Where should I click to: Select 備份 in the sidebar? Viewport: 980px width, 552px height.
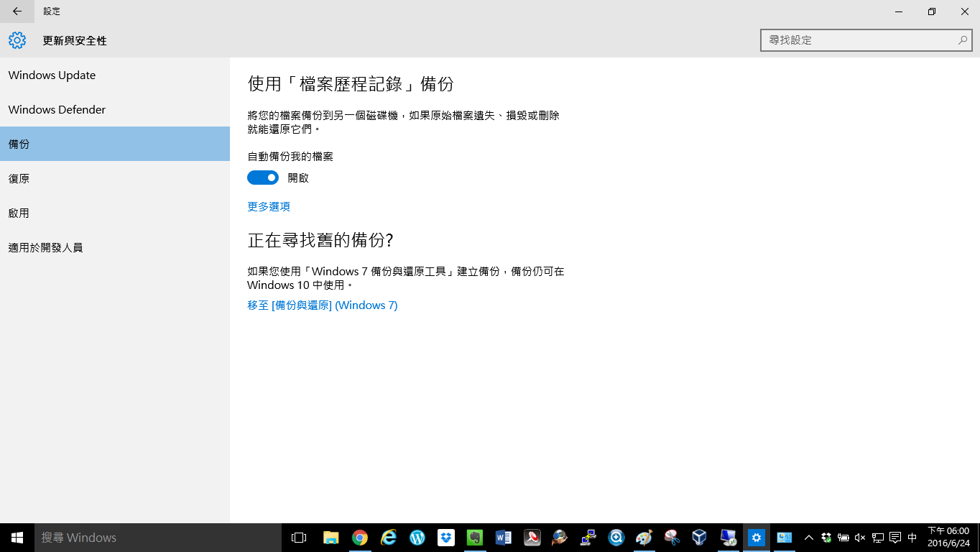click(x=115, y=144)
